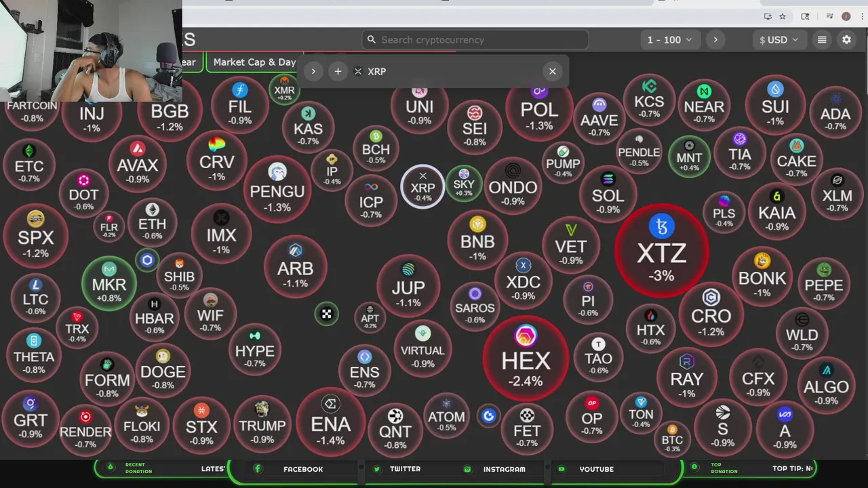Screen dimensions: 868x488
Task: Click the TRUMP bubble portrait icon
Action: pyautogui.click(x=262, y=409)
